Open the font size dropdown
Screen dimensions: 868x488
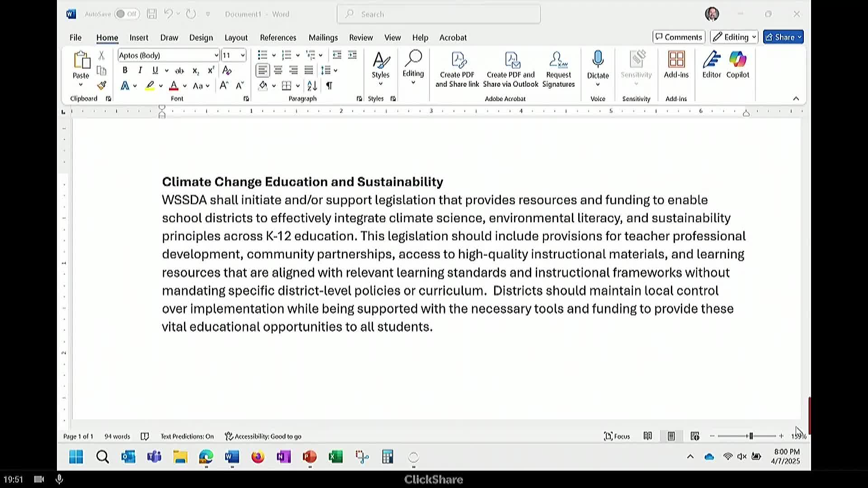[x=243, y=56]
